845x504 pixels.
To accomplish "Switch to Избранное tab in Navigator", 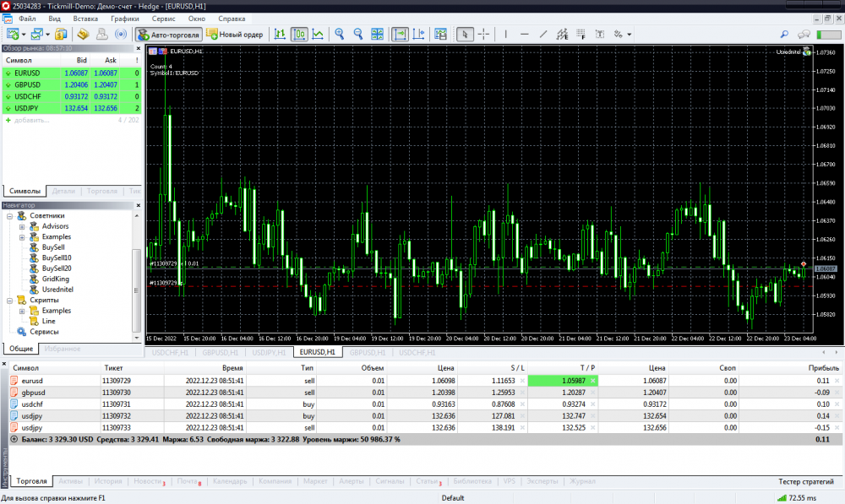I will tap(62, 349).
